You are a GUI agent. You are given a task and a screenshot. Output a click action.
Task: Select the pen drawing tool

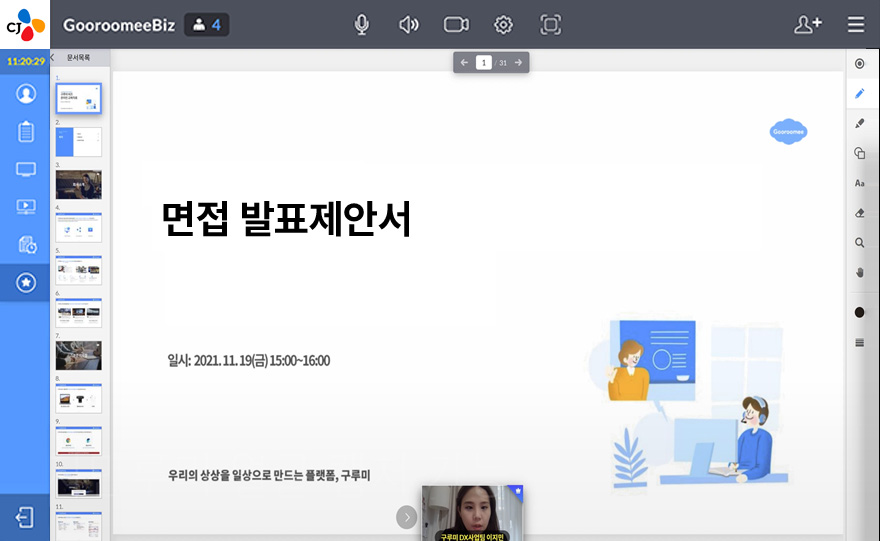[x=860, y=94]
